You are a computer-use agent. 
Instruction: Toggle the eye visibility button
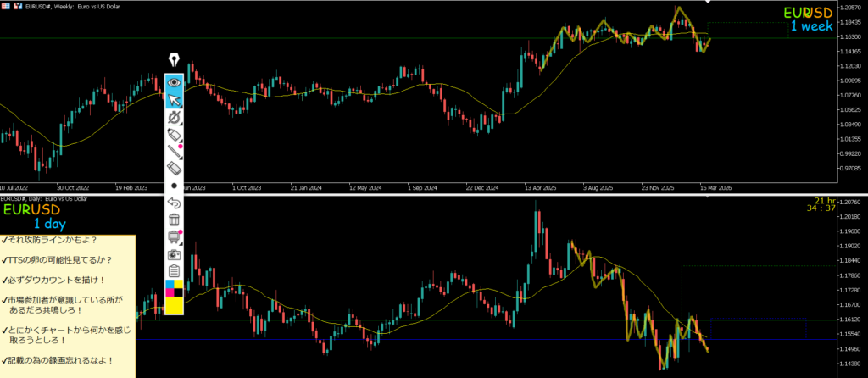174,82
